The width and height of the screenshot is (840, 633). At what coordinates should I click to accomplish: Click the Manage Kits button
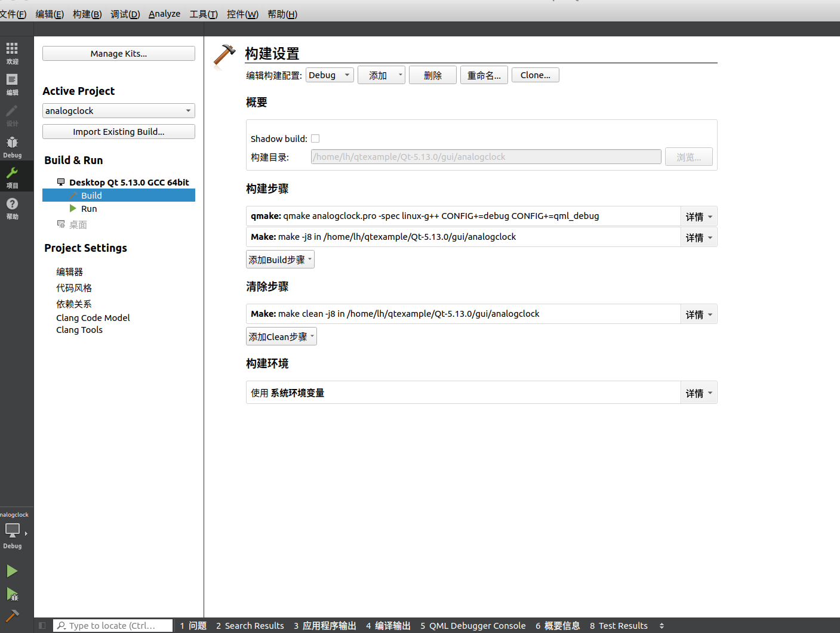click(118, 53)
